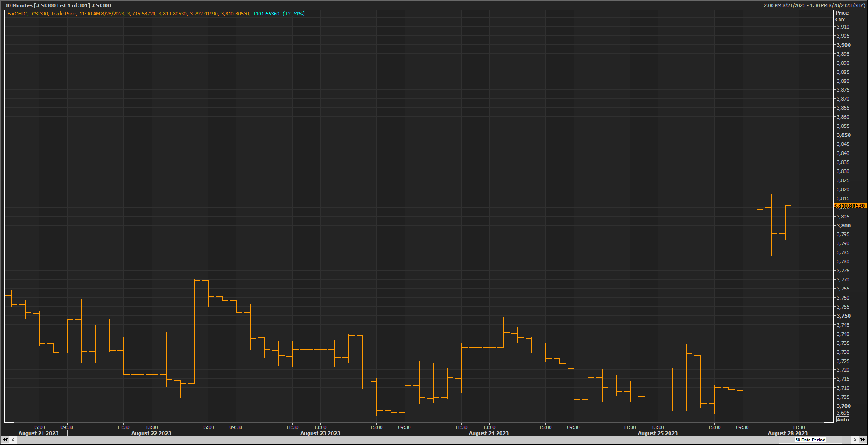This screenshot has height=445, width=868.
Task: Click the 30 Minutes chart title text
Action: pos(58,5)
